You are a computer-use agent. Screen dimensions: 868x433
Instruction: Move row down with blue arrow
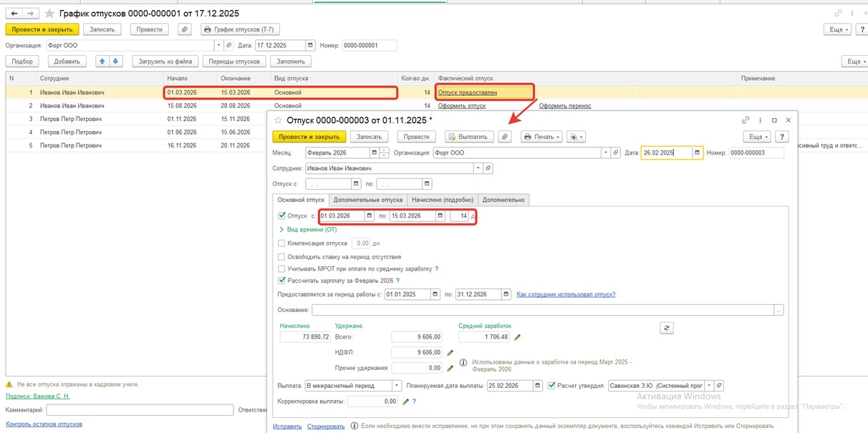point(115,62)
